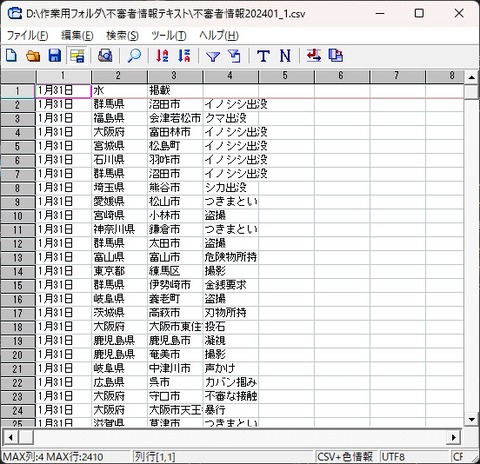
Task: Select column header 4
Action: tap(230, 76)
